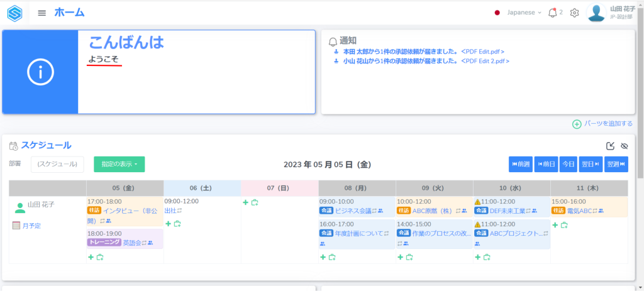
Task: Go to next day with 翌日
Action: coord(590,164)
